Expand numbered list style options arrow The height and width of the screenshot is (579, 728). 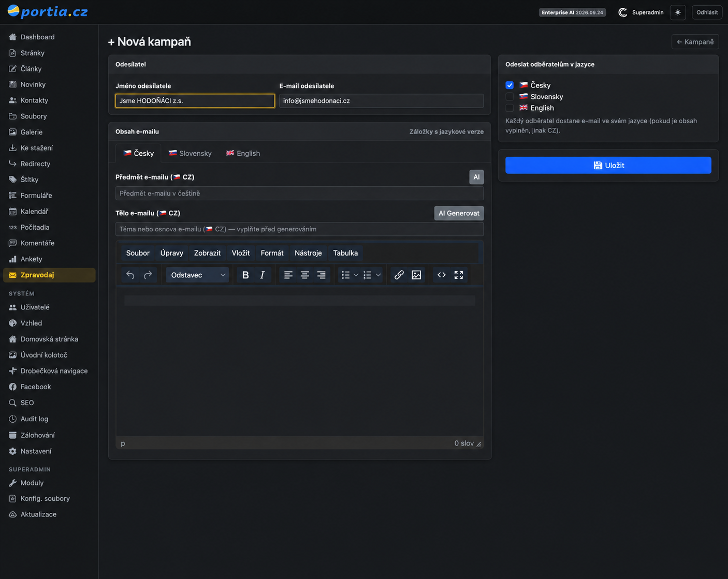click(x=378, y=275)
